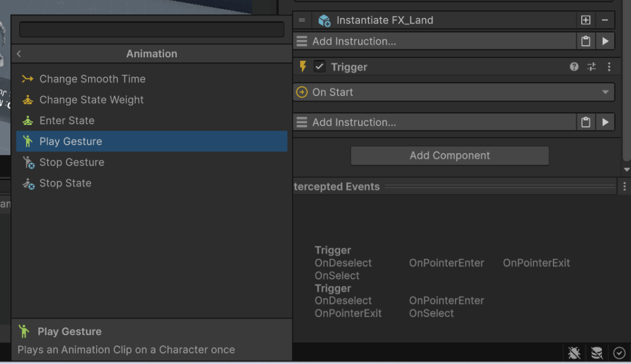
Task: Pick Change Smooth Time instruction
Action: [x=92, y=79]
